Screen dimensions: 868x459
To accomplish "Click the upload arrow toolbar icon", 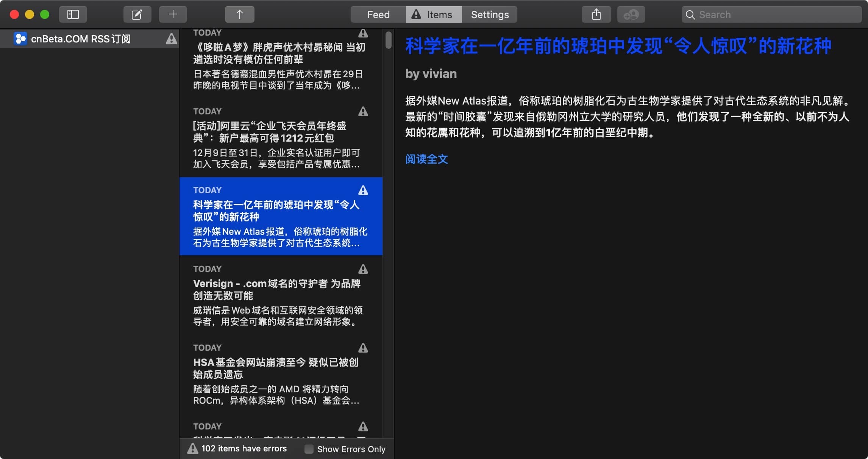I will coord(239,14).
